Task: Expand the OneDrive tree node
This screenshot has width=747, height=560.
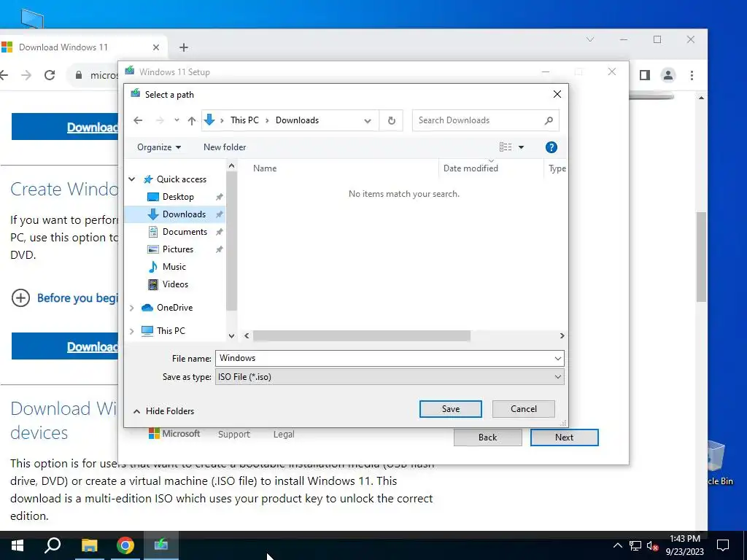Action: point(132,308)
